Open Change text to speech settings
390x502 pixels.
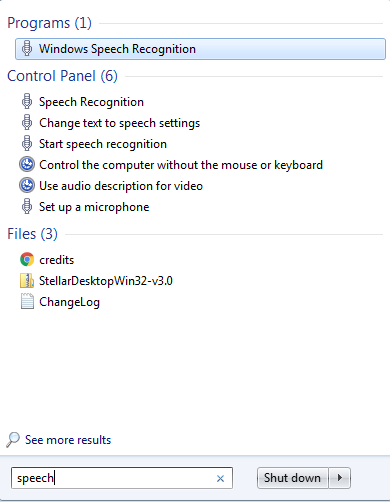click(119, 123)
